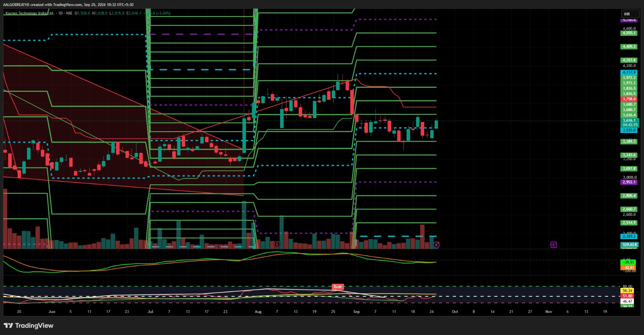Click the green -39.51 indicator value label
The image size is (644, 335).
tap(628, 262)
